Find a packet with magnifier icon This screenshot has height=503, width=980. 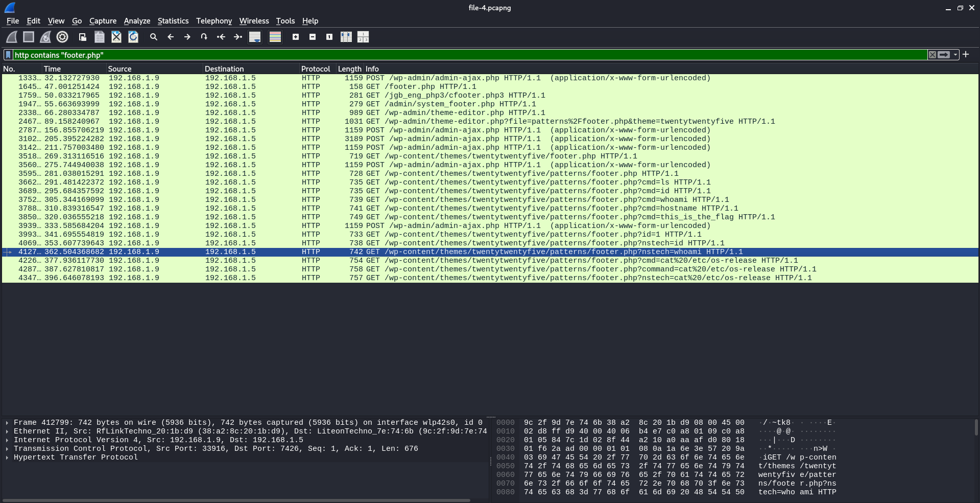153,37
